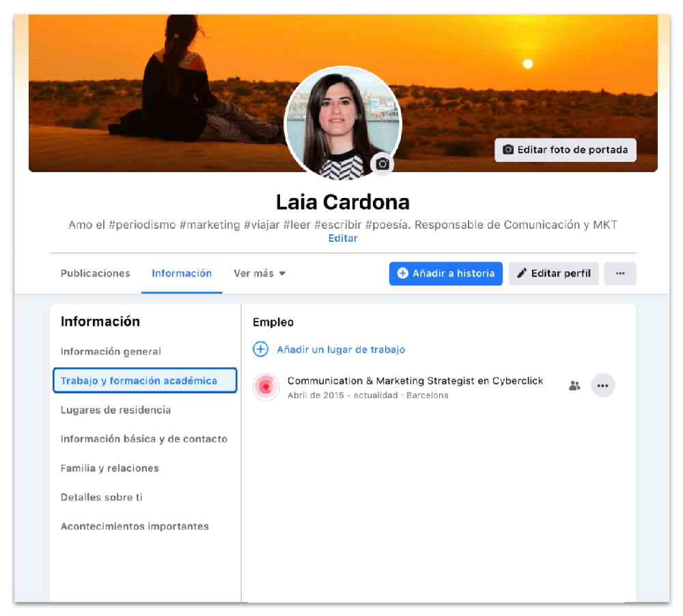Select the Información tab
The height and width of the screenshot is (616, 683).
tap(182, 273)
